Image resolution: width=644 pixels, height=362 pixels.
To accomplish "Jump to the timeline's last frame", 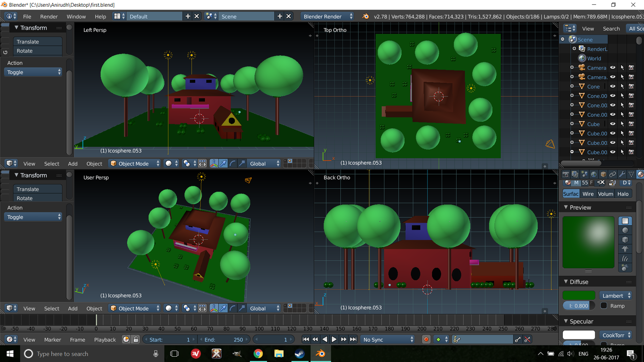I will 353,340.
